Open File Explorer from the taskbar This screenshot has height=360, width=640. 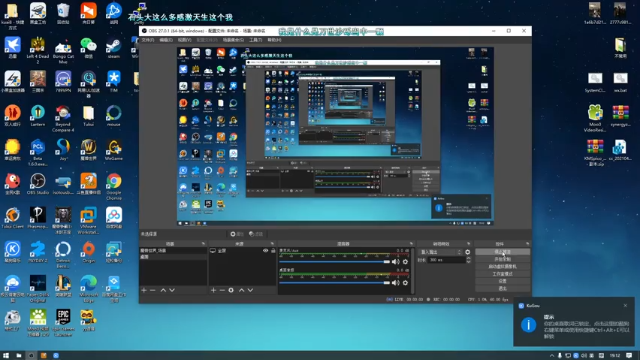[x=19, y=356]
